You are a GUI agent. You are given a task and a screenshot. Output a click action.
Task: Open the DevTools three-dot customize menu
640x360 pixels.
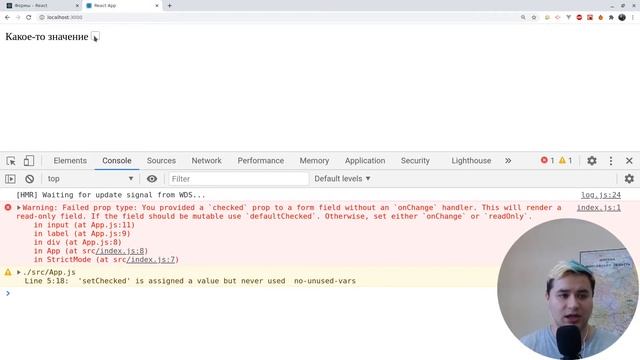coord(611,161)
